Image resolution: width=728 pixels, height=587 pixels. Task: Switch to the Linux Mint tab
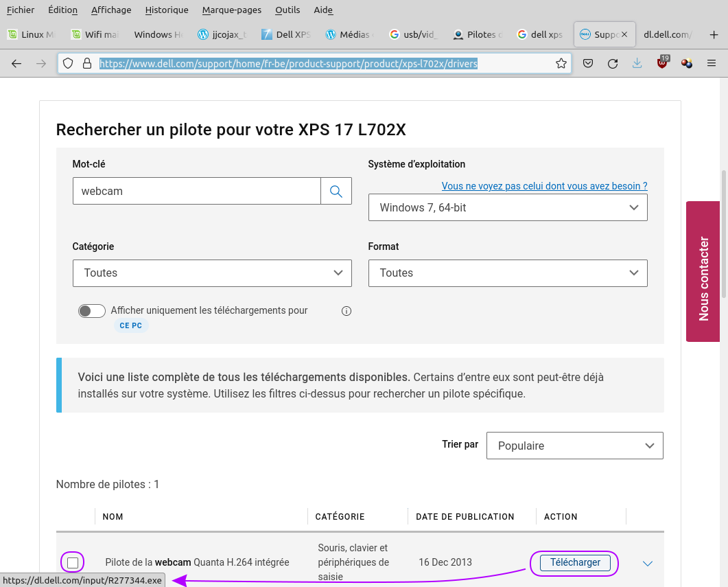click(x=33, y=34)
